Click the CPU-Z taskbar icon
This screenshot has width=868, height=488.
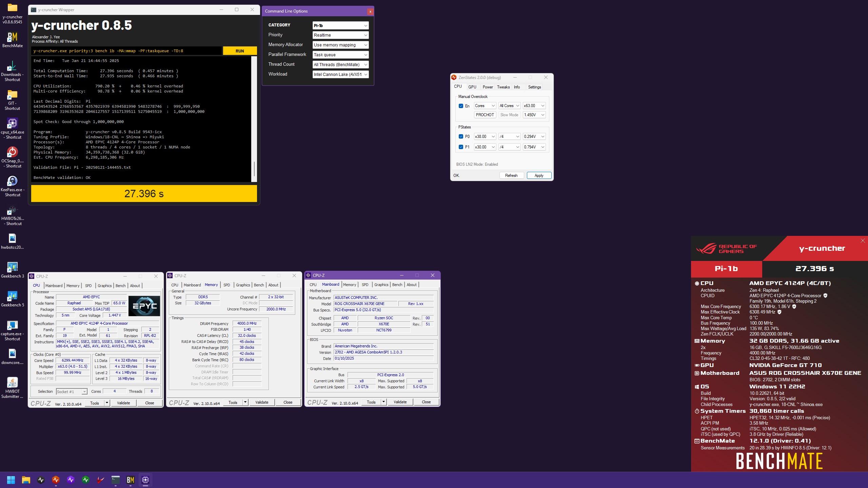coord(145,480)
